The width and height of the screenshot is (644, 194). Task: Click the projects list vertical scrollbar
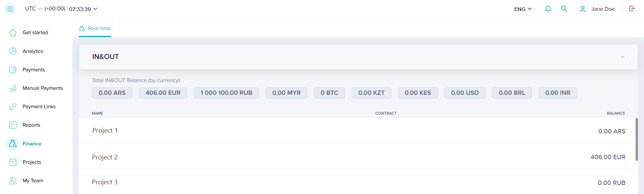click(x=636, y=139)
